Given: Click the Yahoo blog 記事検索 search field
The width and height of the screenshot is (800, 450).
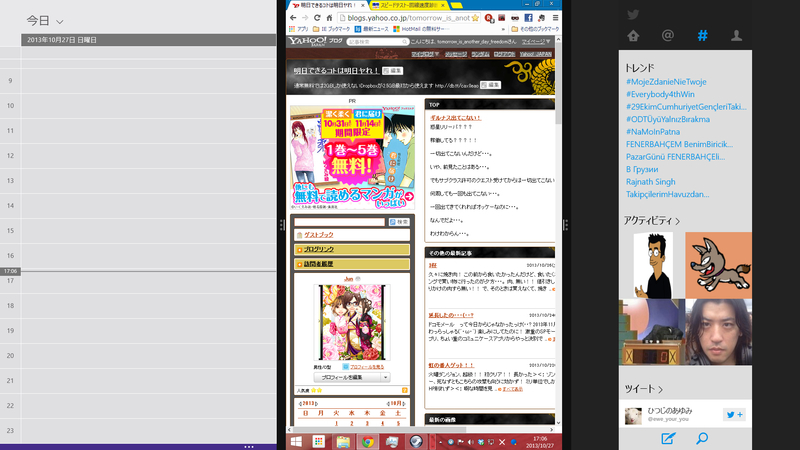Looking at the screenshot, I should [378, 41].
